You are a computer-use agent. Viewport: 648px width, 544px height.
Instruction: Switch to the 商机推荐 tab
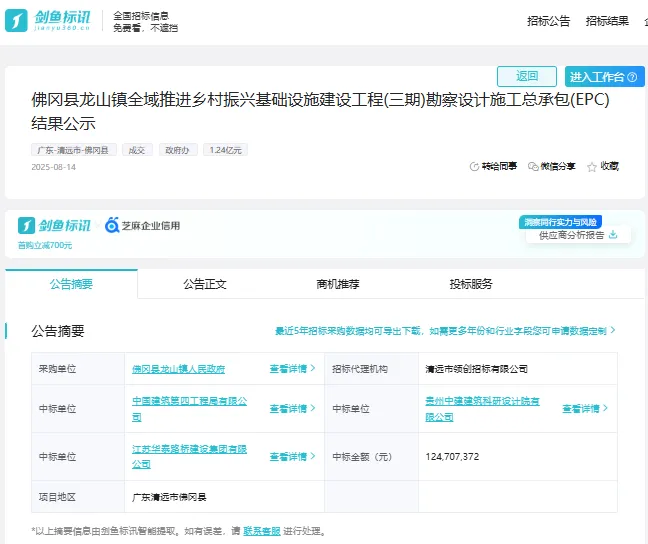(x=338, y=284)
